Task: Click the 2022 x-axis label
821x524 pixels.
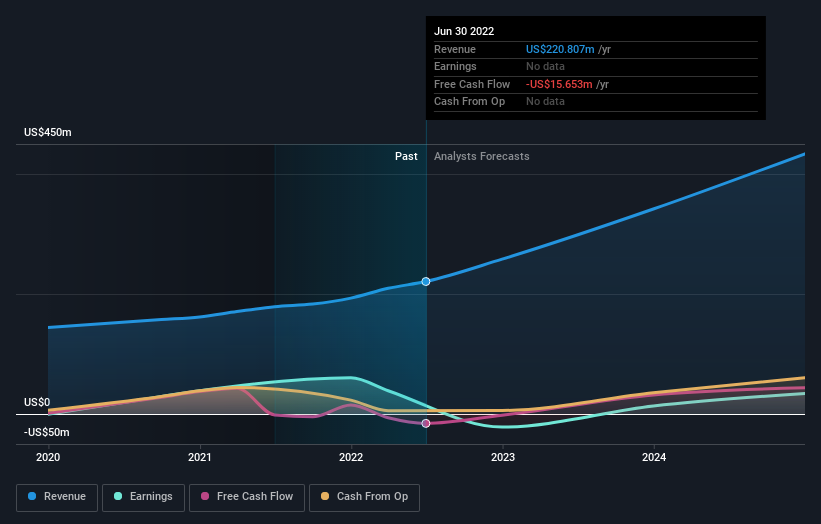Action: coord(351,457)
